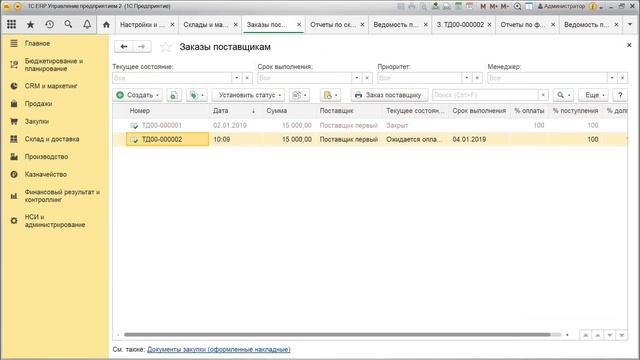
Task: Click the Заказ поставщику print button
Action: (x=389, y=95)
